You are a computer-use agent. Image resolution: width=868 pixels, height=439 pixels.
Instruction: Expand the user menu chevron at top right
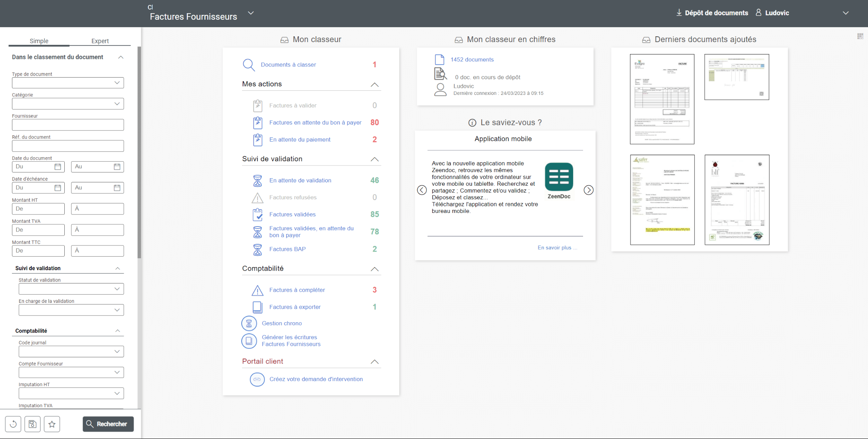coord(846,13)
